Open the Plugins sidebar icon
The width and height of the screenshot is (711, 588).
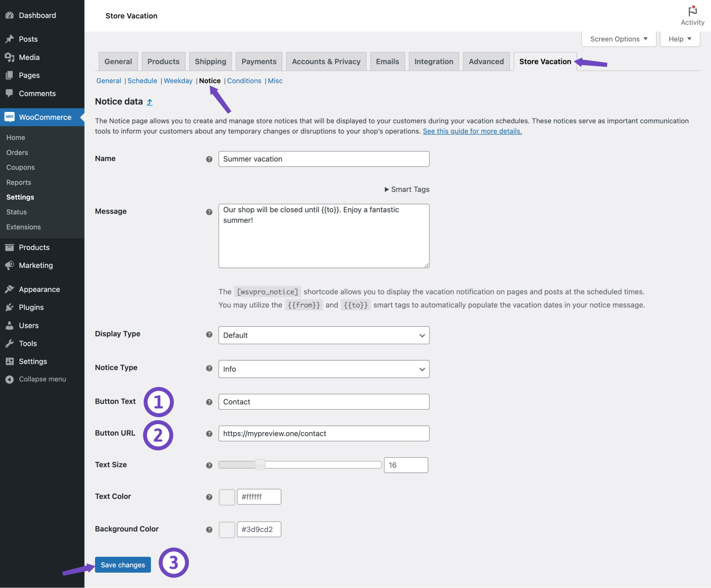[10, 307]
